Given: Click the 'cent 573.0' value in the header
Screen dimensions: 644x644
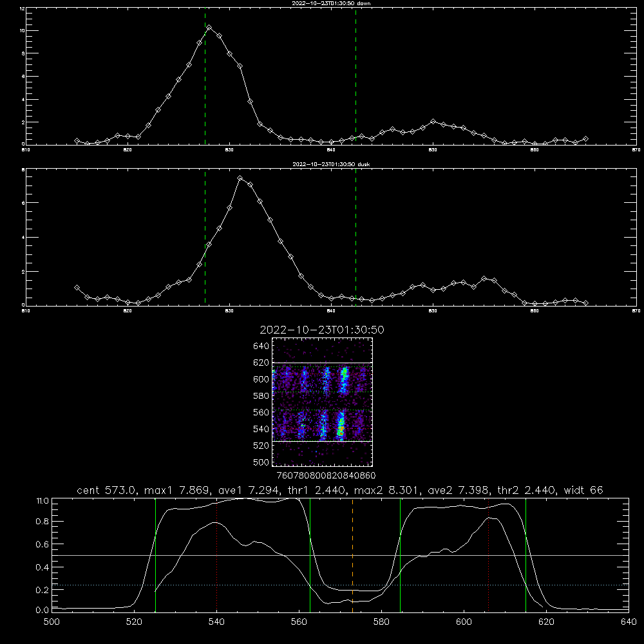Looking at the screenshot, I should tap(108, 490).
